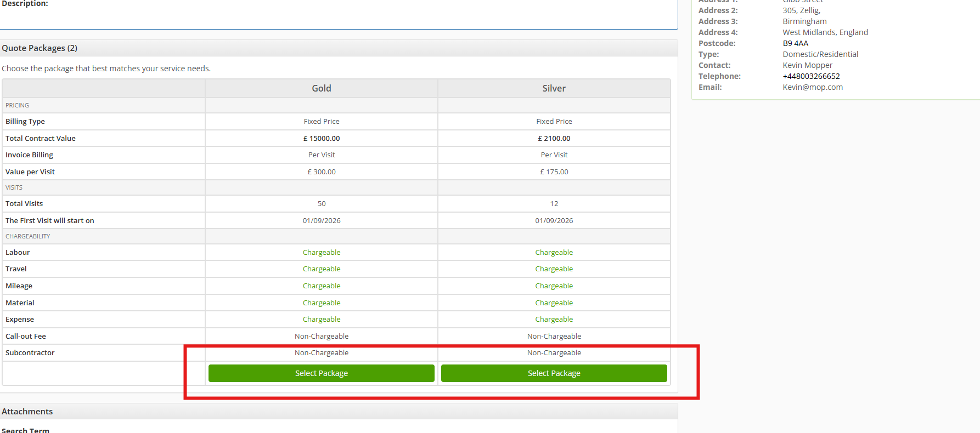Screen dimensions: 980x433
Task: Click the Search Term label
Action: coord(25,430)
